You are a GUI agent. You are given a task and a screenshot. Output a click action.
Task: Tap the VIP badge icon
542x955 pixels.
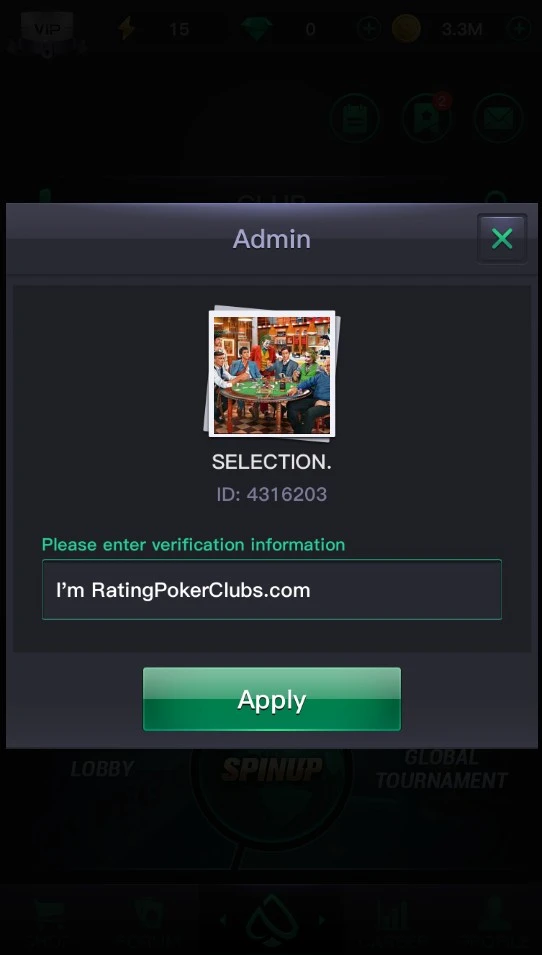tap(48, 29)
